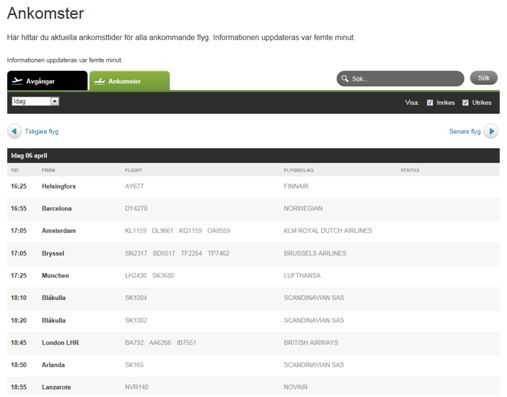Click the departing plane icon on Avgångar tab

click(x=17, y=81)
